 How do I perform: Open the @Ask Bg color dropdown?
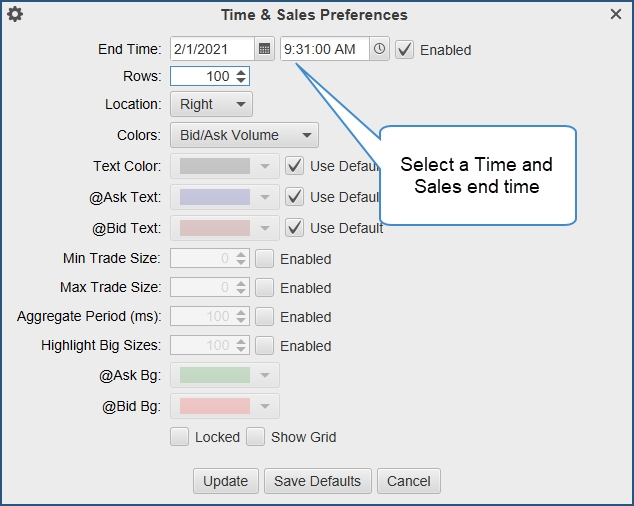click(225, 376)
